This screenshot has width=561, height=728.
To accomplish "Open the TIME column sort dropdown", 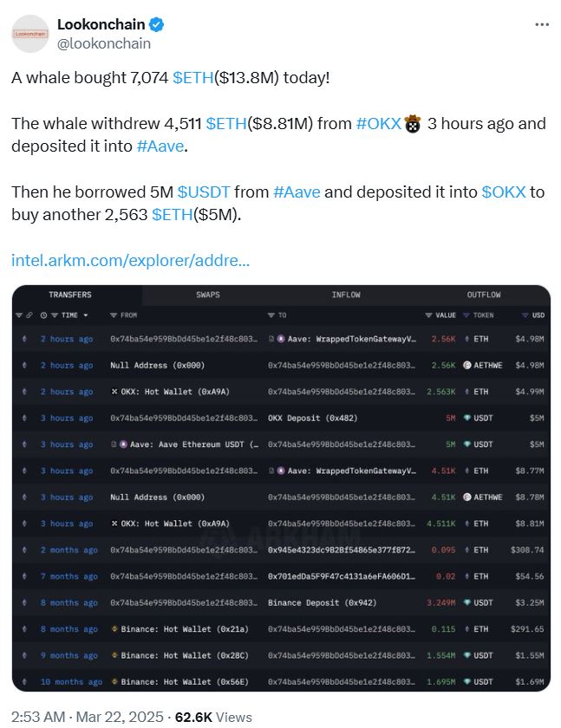I will point(84,316).
